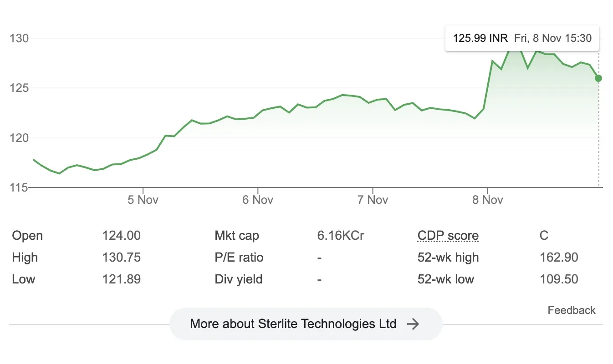This screenshot has width=613, height=364.
Task: Select the price tooltip showing 125.99 INR
Action: pos(522,38)
